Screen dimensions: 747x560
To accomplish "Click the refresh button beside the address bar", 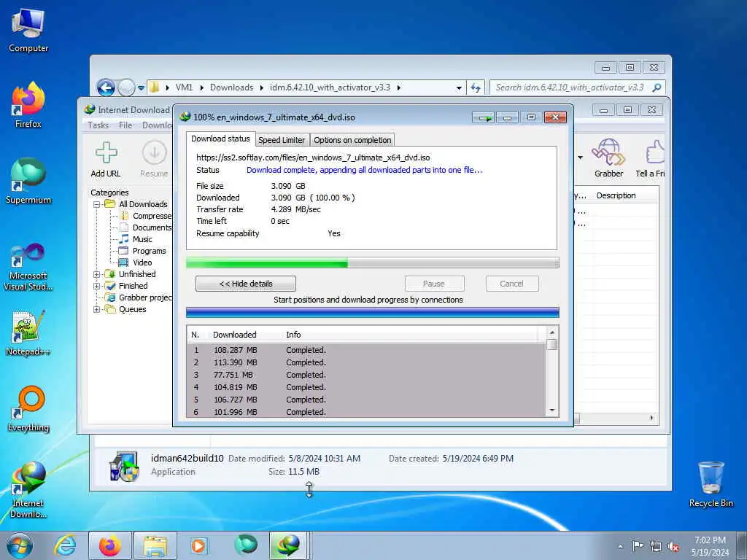I will 476,87.
